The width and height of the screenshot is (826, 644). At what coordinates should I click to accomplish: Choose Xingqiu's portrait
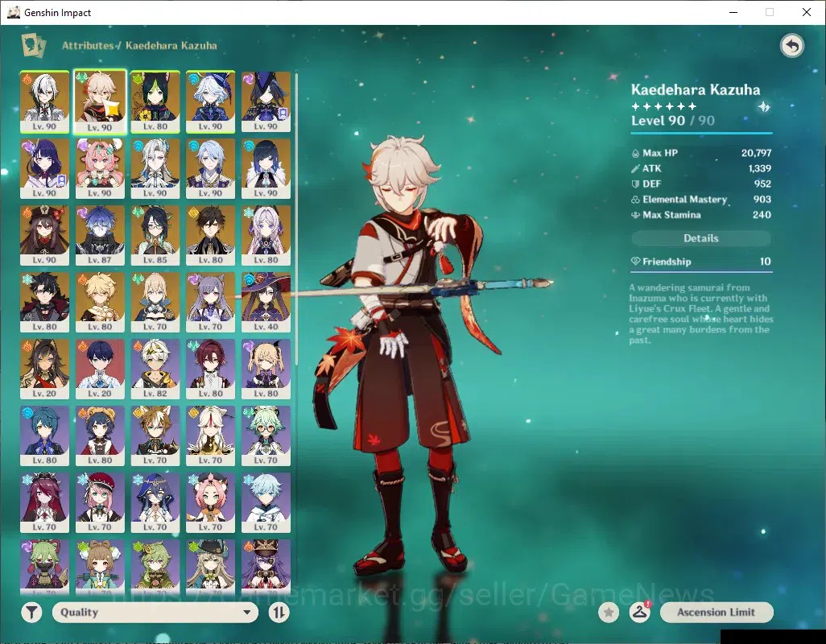click(x=45, y=436)
